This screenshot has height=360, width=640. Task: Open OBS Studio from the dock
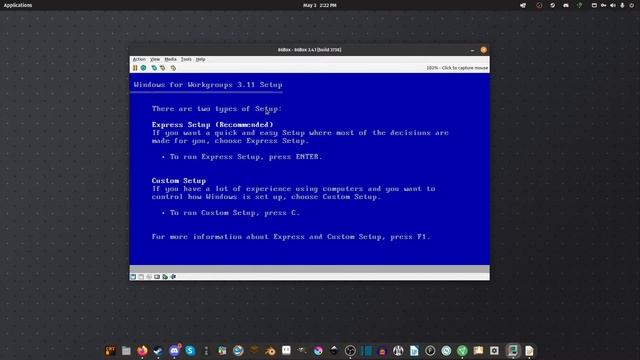pos(350,351)
